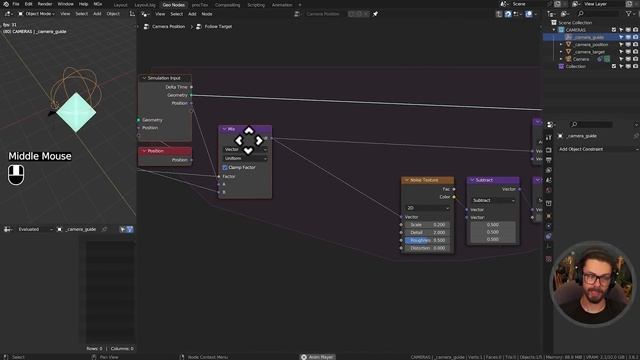Image resolution: width=640 pixels, height=360 pixels.
Task: Click the Blender logo menu icon
Action: click(x=6, y=4)
